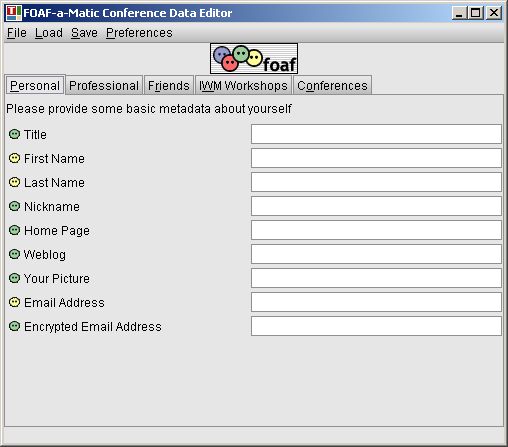Switch to the Conferences tab
The image size is (508, 447).
click(332, 86)
